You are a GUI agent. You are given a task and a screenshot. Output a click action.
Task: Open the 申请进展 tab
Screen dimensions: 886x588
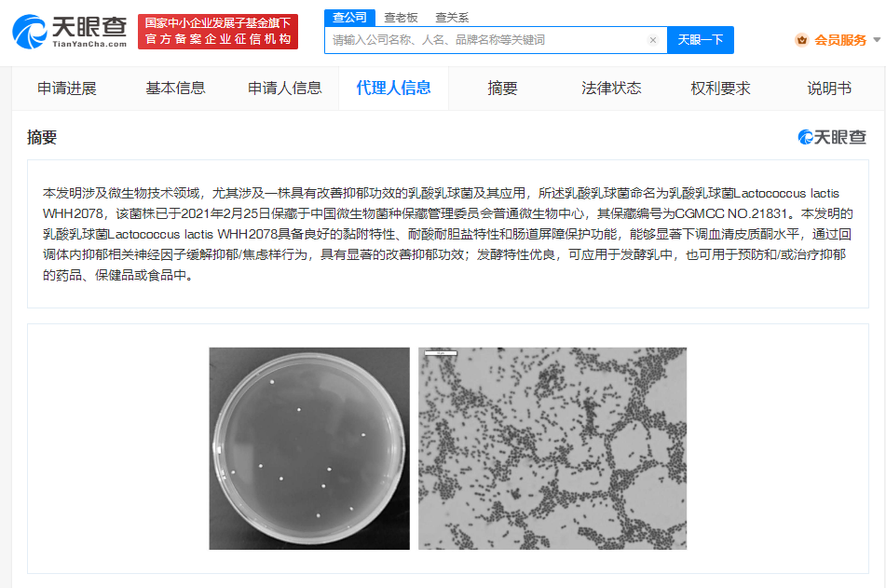click(x=67, y=89)
